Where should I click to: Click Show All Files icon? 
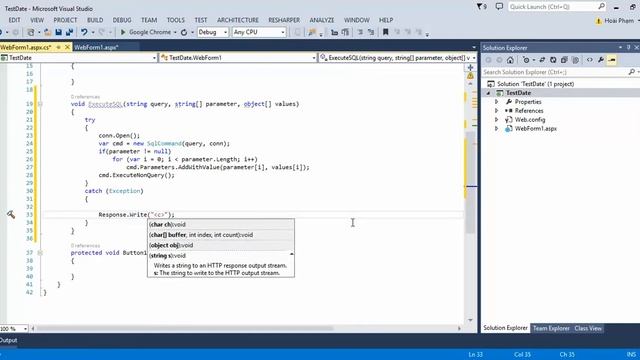click(576, 60)
